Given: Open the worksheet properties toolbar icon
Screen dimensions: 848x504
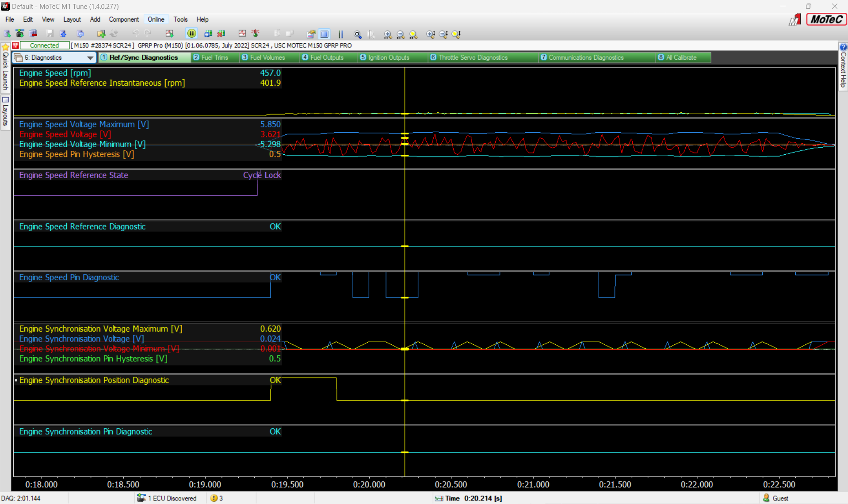Looking at the screenshot, I should point(311,34).
